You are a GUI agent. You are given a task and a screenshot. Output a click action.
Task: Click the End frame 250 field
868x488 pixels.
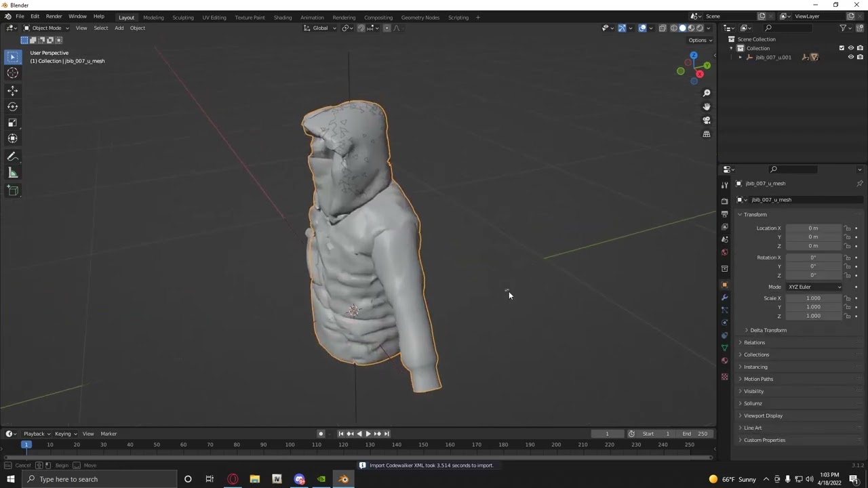[695, 434]
